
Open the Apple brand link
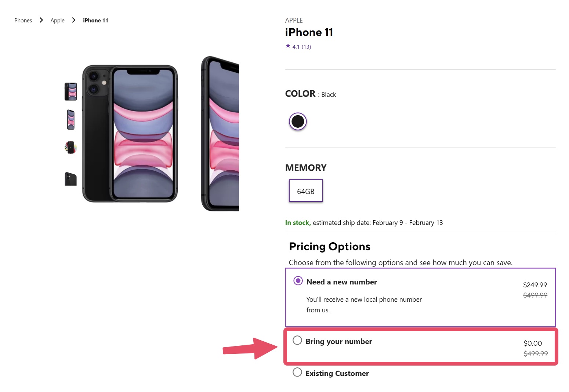[x=57, y=20]
